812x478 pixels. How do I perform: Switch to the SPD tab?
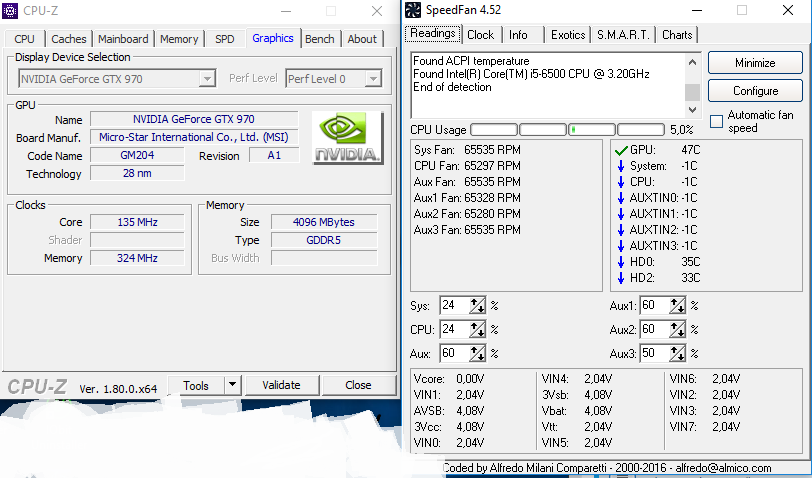coord(225,39)
